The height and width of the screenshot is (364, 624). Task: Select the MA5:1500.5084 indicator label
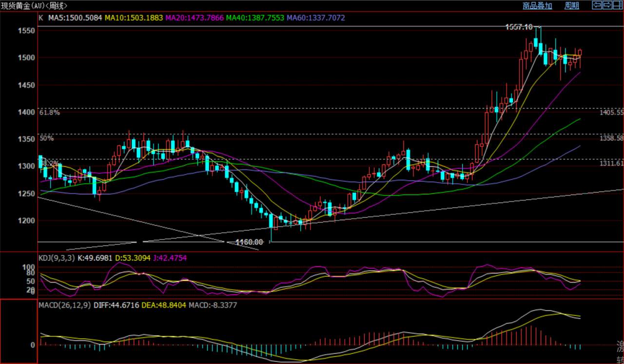pyautogui.click(x=76, y=18)
